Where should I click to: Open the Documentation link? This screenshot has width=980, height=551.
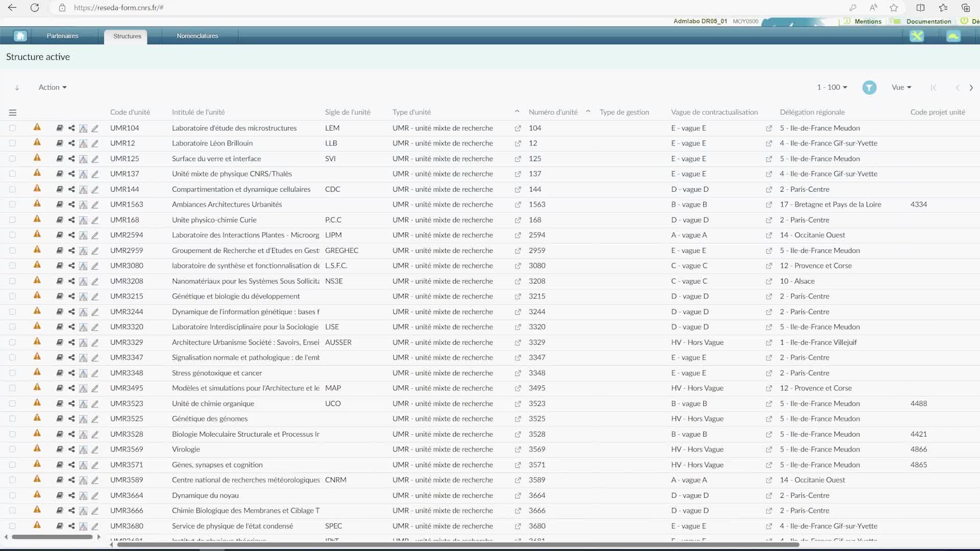(x=928, y=21)
